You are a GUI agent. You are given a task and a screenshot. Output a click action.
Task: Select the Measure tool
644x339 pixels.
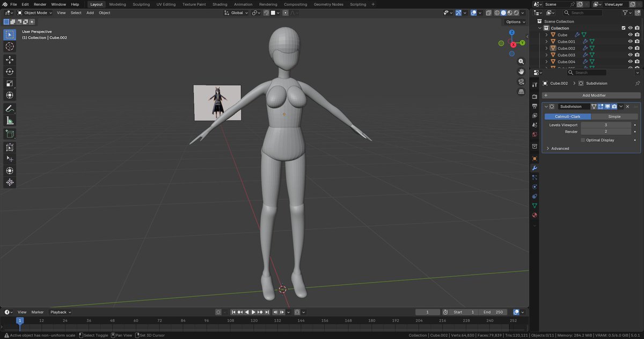[x=10, y=120]
